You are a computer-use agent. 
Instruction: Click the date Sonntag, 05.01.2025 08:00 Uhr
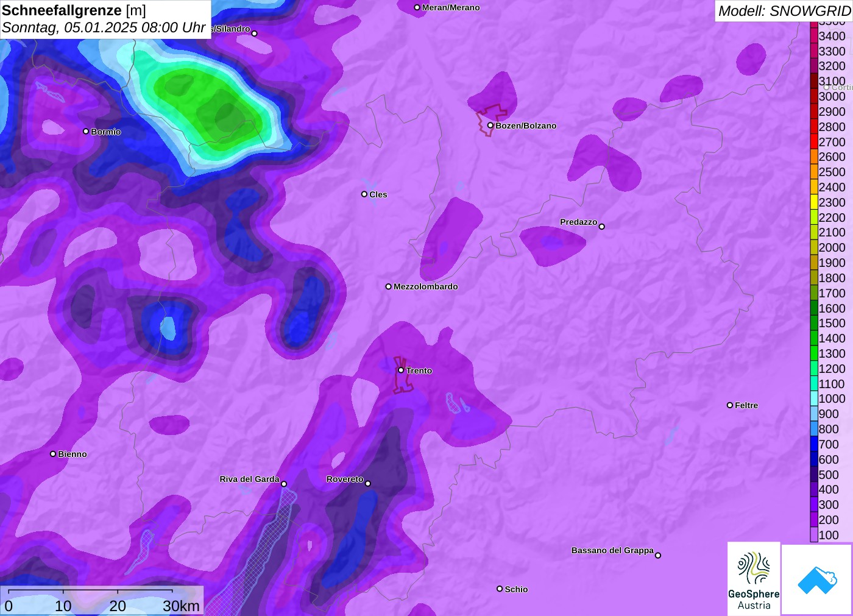(104, 27)
